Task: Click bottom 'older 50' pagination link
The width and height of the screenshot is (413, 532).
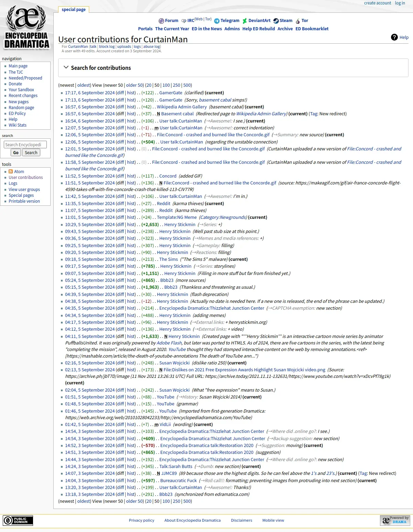Action: click(134, 501)
